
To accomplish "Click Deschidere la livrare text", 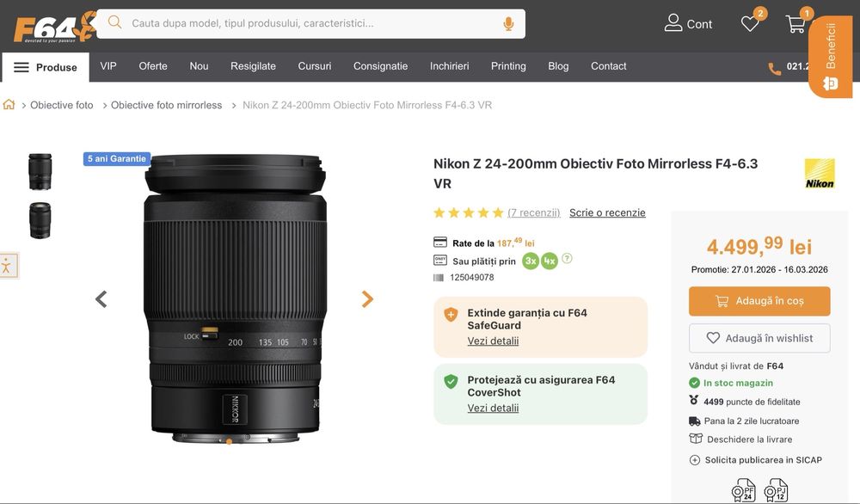I will [750, 439].
